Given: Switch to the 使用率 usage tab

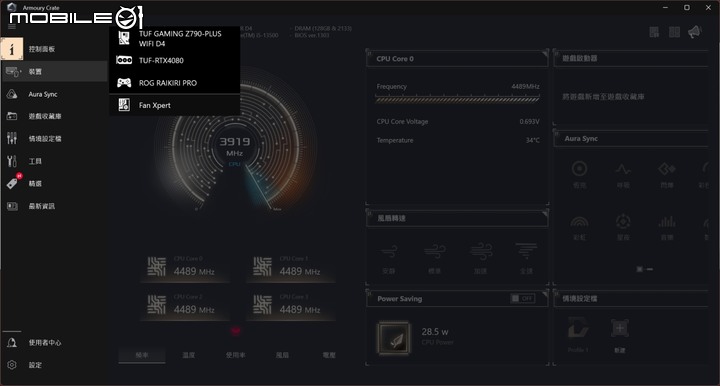Looking at the screenshot, I should point(236,355).
